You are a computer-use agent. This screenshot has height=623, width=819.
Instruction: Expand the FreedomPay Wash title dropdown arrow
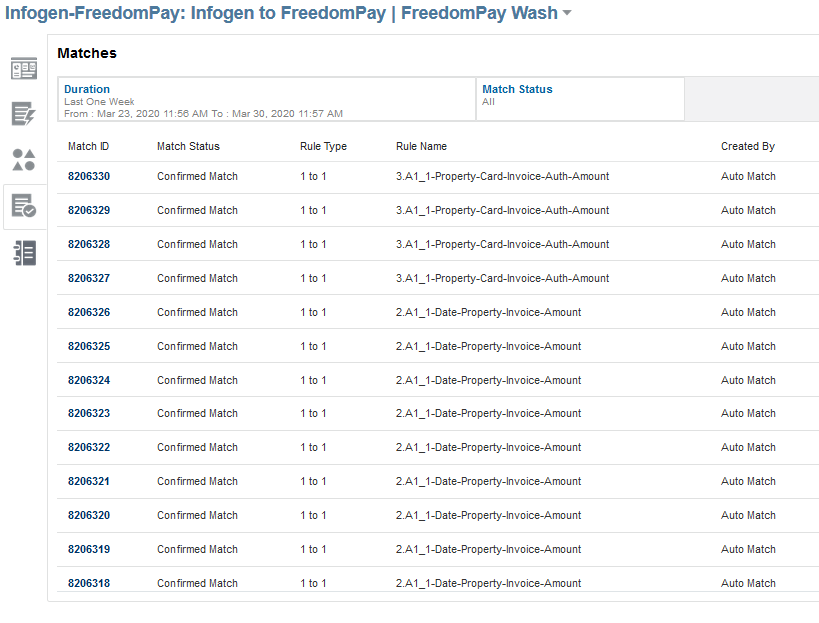click(567, 14)
